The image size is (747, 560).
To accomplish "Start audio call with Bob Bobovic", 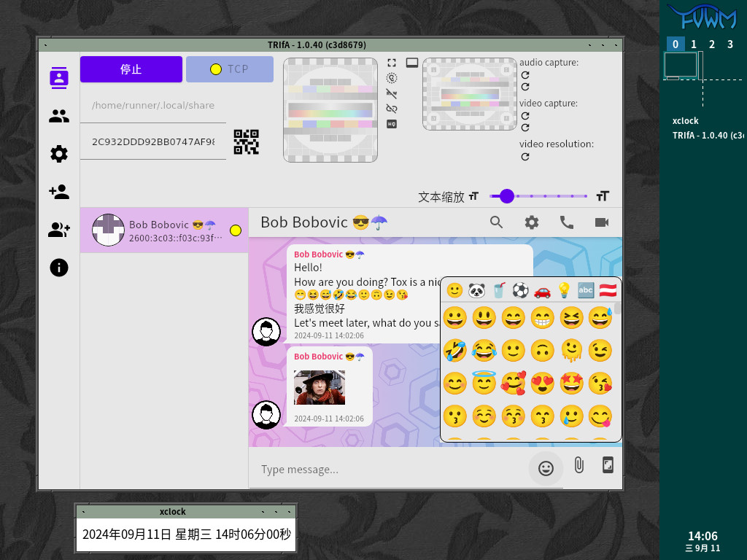I will [x=566, y=222].
